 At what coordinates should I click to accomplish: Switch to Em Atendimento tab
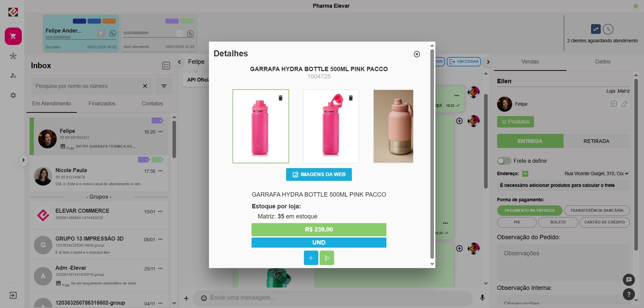click(52, 103)
